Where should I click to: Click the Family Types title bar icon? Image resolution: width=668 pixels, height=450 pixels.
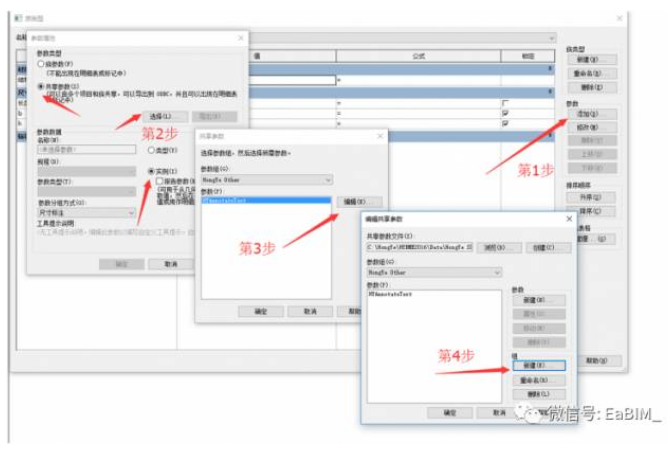18,18
